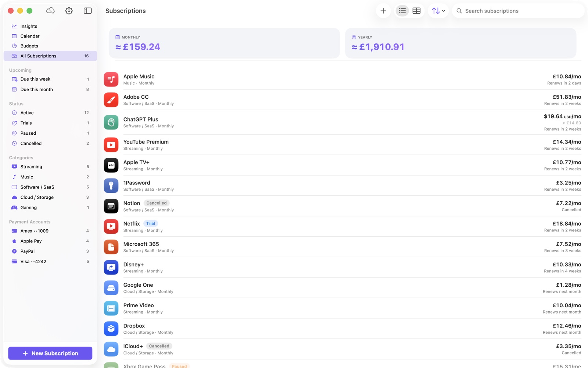The height and width of the screenshot is (368, 588).
Task: Select the Gaming category
Action: [50, 208]
